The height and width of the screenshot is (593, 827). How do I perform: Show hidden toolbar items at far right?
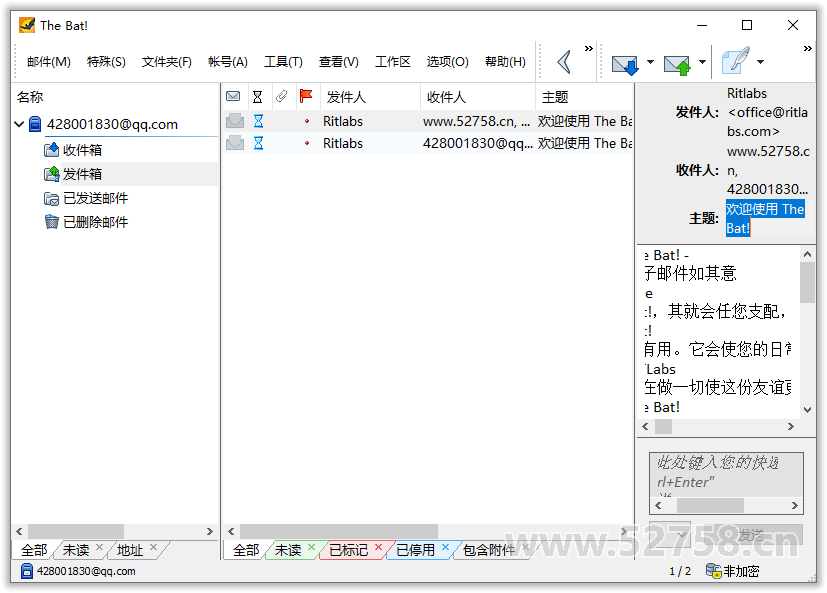click(807, 49)
